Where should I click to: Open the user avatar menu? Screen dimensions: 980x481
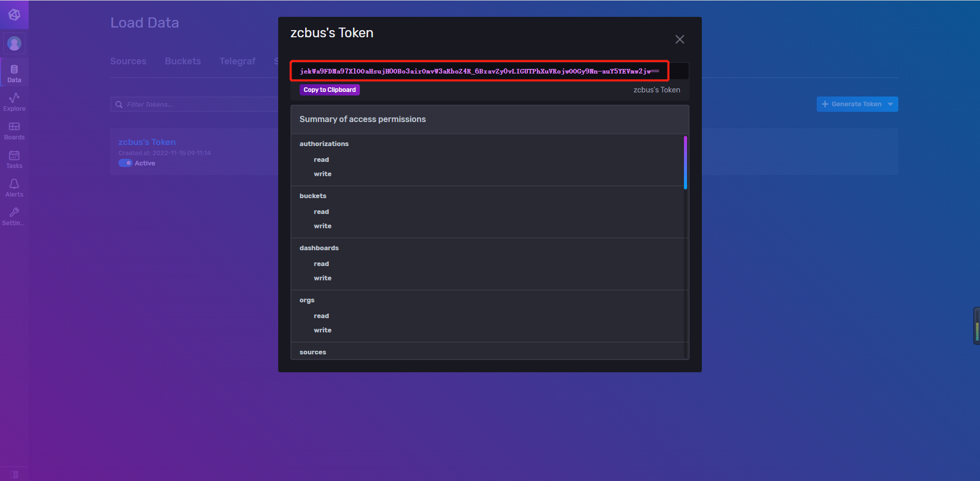coord(14,43)
